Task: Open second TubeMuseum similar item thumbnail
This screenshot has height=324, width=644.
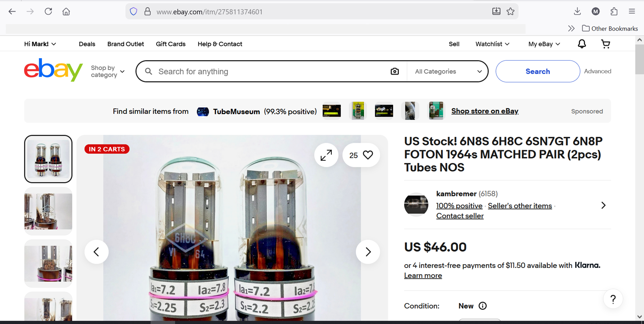Action: click(x=358, y=111)
